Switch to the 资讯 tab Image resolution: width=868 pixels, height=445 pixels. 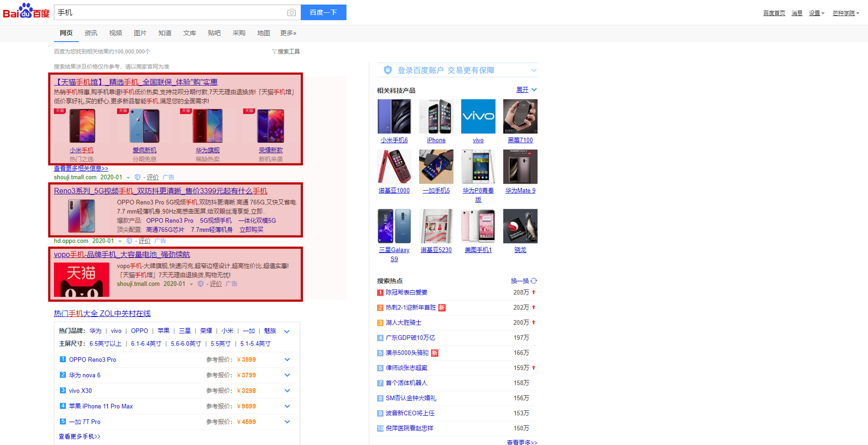(91, 33)
